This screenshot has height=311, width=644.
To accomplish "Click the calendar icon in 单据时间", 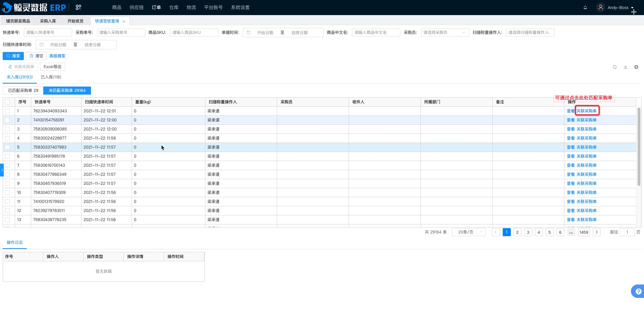I will [x=248, y=33].
